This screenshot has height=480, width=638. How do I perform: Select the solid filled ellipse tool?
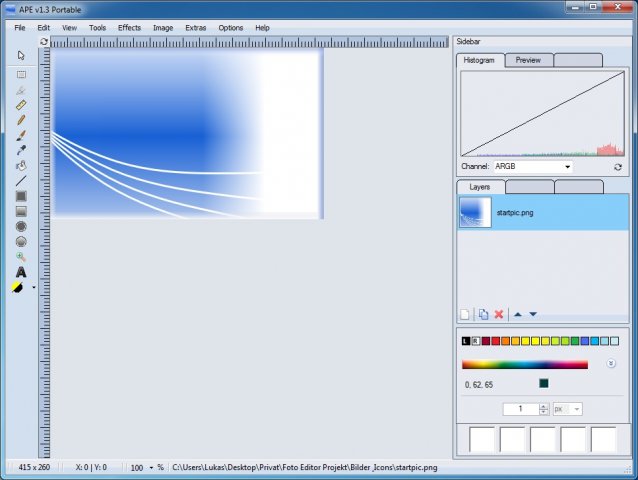click(x=21, y=226)
